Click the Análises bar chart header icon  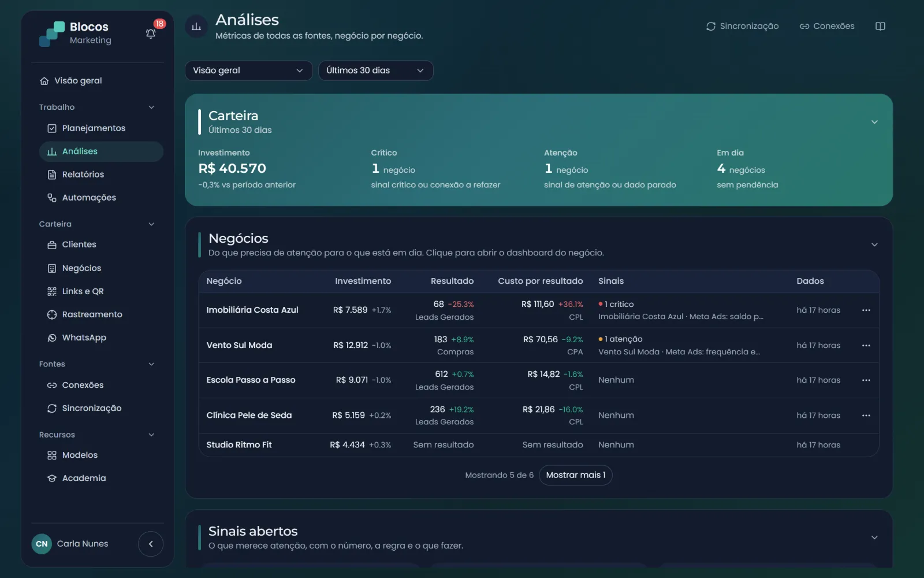pos(196,27)
